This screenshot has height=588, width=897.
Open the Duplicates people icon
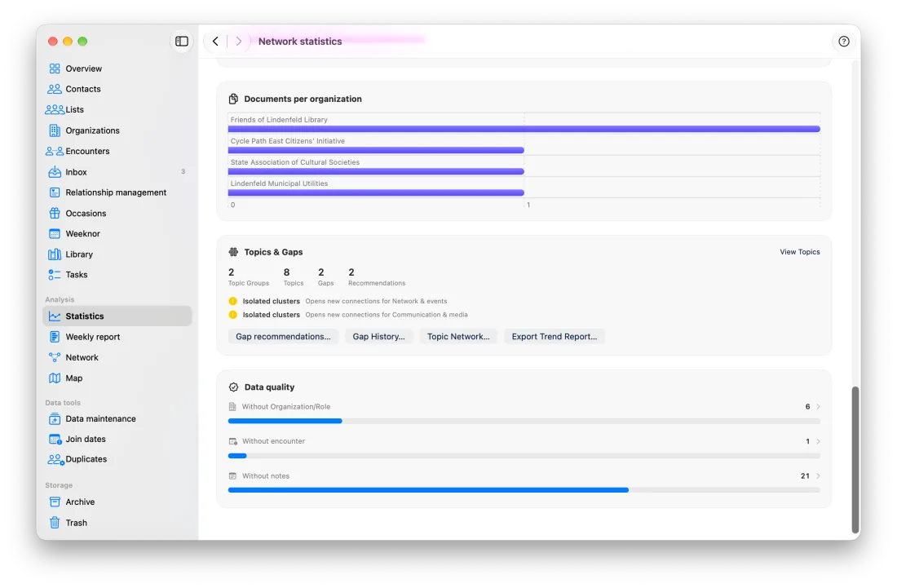click(x=55, y=459)
